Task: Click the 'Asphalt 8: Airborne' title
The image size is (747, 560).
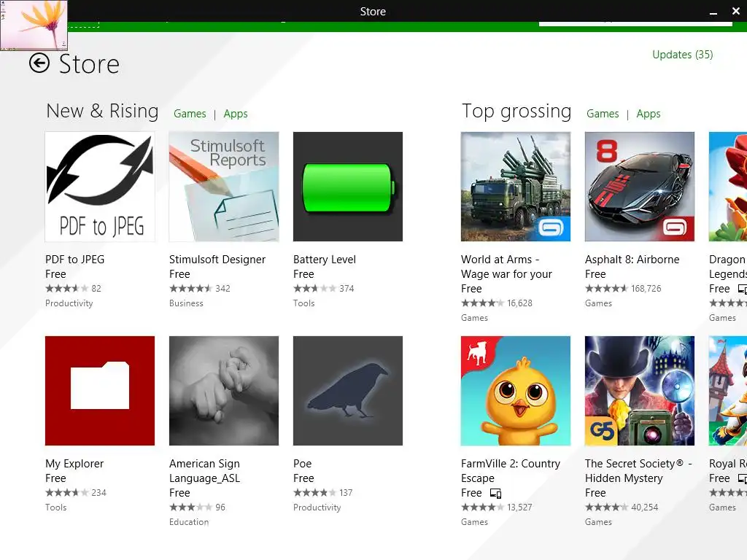Action: tap(632, 260)
